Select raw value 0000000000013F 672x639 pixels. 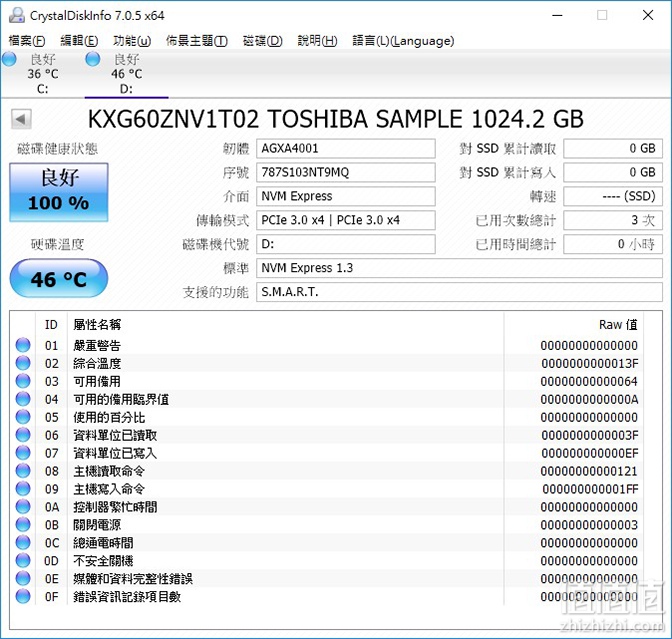tap(590, 363)
